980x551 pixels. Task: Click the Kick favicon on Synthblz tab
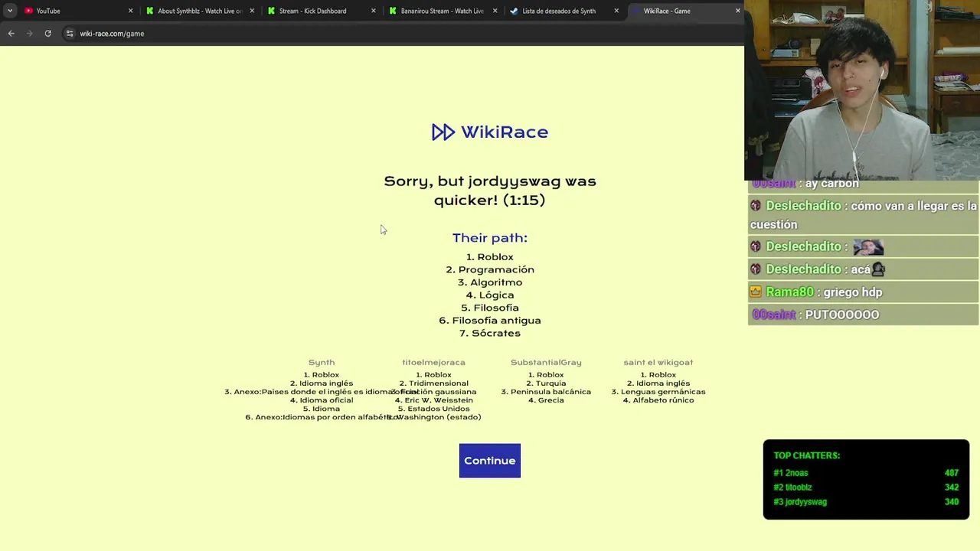tap(150, 11)
